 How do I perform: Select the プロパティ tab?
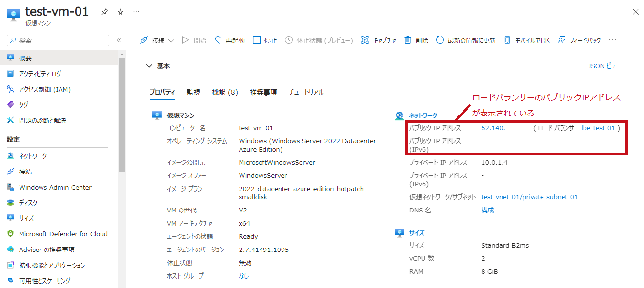(x=162, y=92)
